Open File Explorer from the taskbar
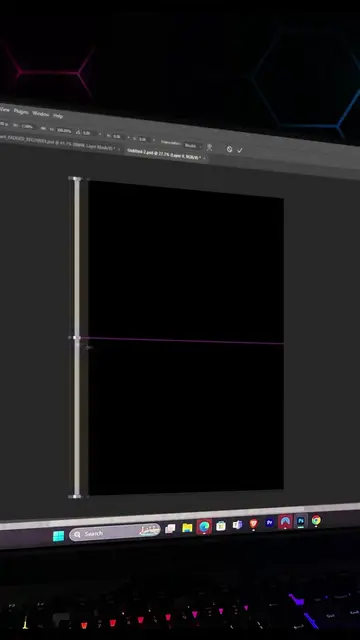The height and width of the screenshot is (640, 360). (187, 528)
